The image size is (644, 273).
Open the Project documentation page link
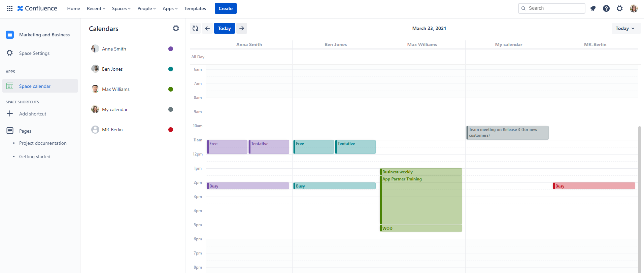pos(43,143)
